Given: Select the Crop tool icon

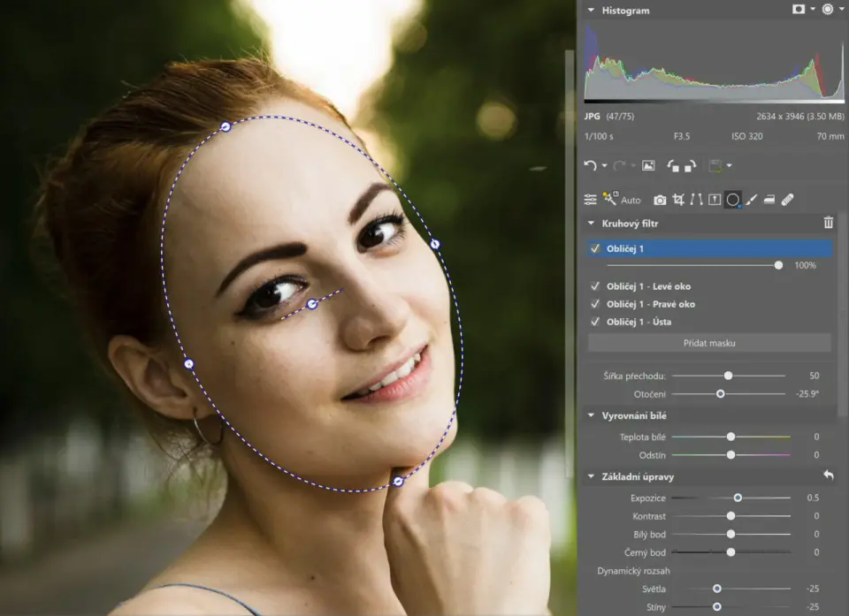Looking at the screenshot, I should coord(678,200).
